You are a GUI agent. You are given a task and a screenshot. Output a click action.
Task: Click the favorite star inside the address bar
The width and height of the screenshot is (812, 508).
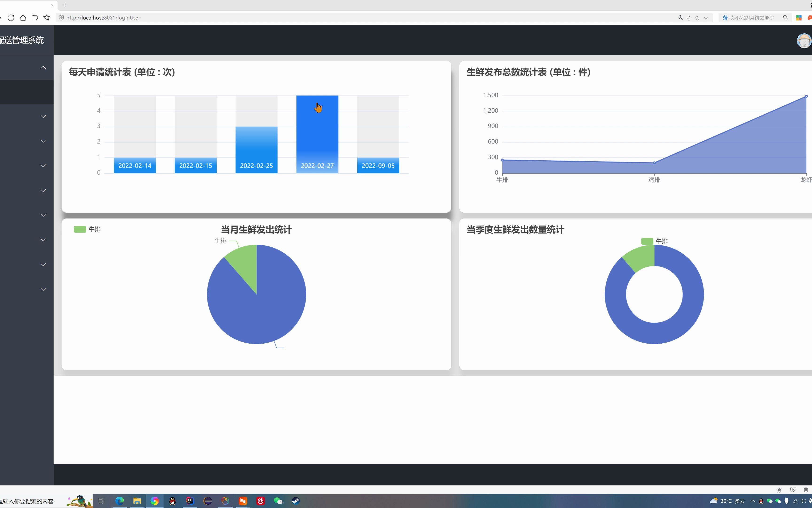pos(697,18)
